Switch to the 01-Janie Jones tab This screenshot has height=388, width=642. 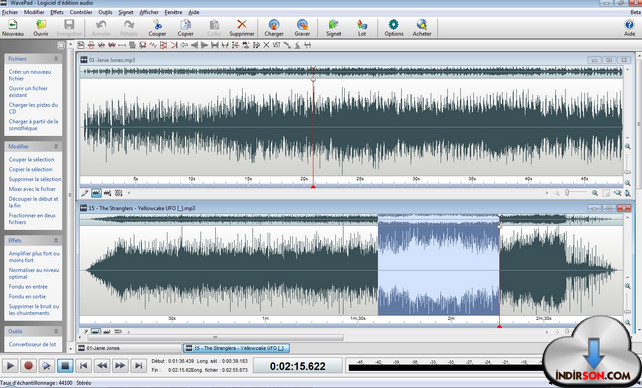click(129, 348)
